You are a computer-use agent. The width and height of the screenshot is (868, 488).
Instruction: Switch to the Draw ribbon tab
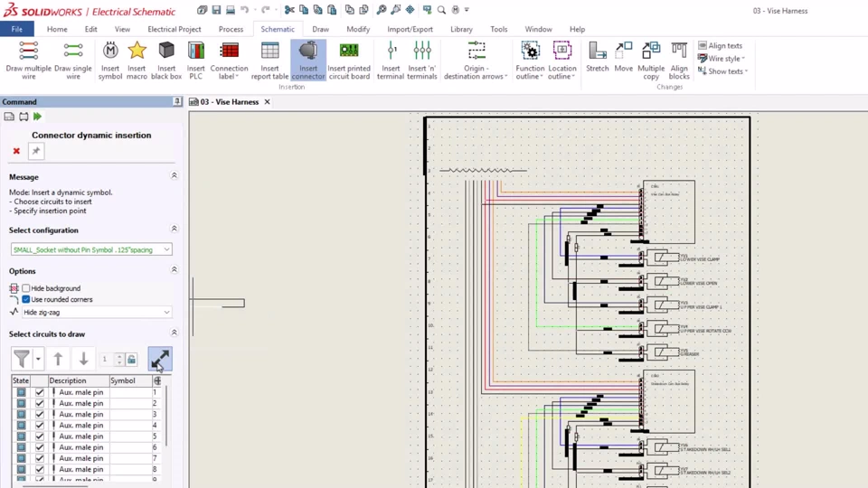(320, 29)
